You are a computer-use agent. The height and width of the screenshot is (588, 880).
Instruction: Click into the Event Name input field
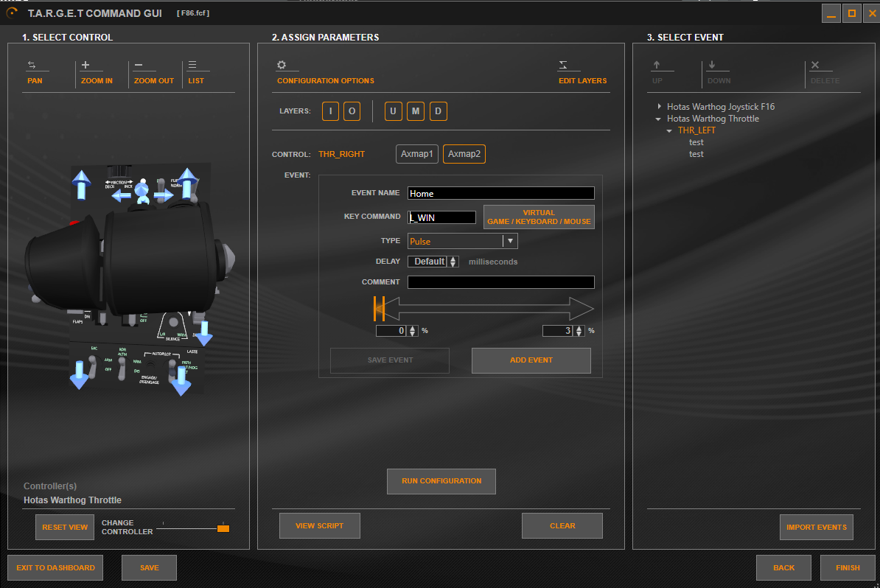(501, 193)
